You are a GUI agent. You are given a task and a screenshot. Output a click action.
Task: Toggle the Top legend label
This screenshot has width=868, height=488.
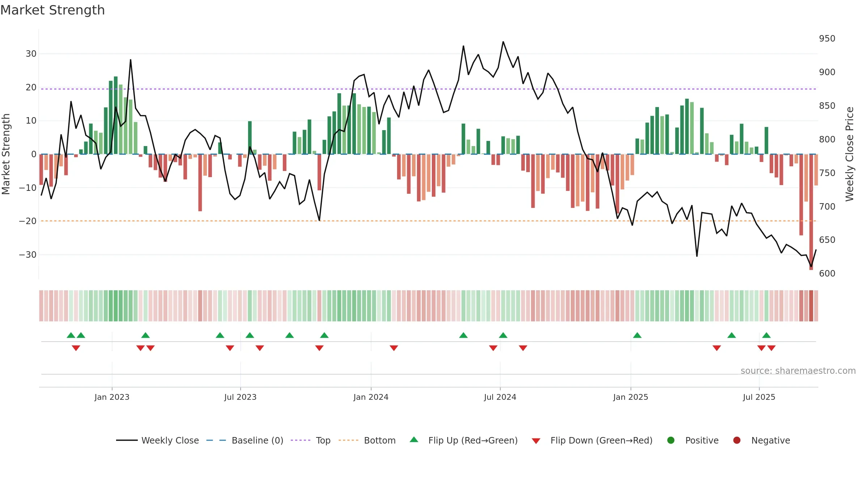[x=323, y=440]
